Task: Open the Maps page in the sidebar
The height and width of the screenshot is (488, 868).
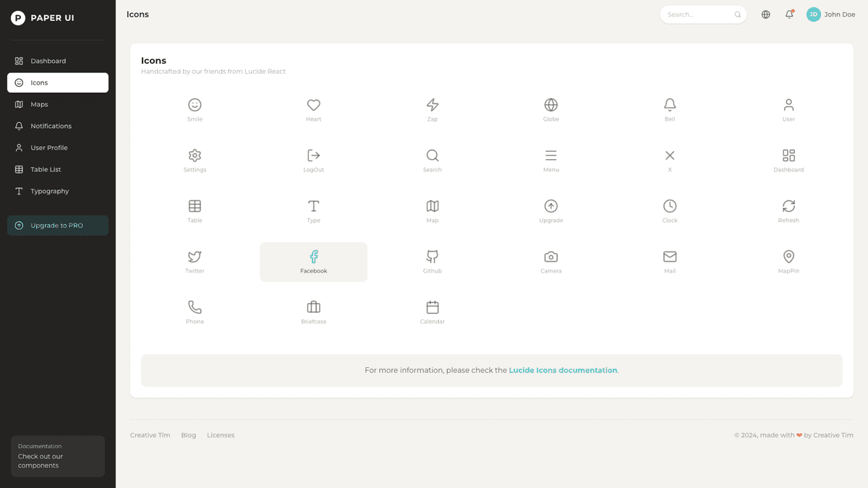Action: coord(39,104)
